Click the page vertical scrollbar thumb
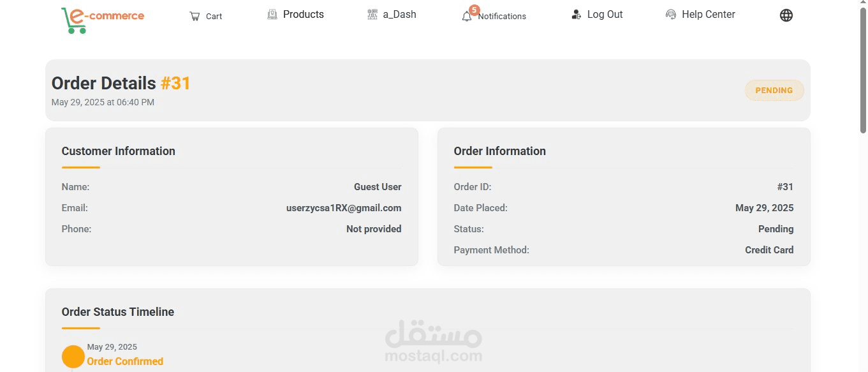This screenshot has width=868, height=372. [864, 70]
